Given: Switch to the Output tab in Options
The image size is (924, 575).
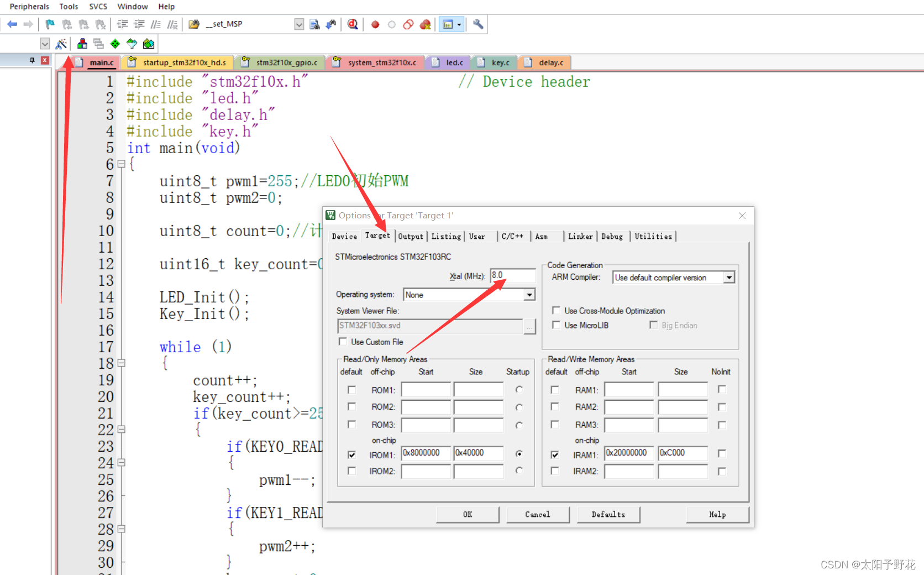Looking at the screenshot, I should [411, 236].
